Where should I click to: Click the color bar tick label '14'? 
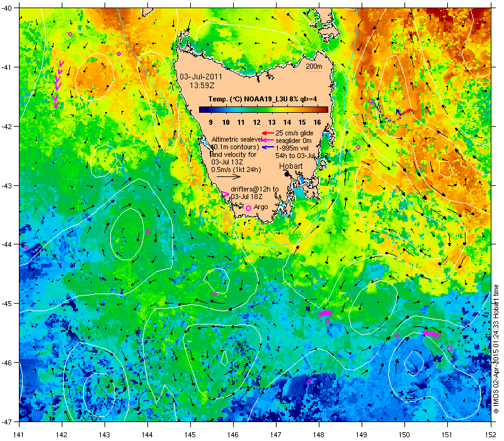point(287,122)
